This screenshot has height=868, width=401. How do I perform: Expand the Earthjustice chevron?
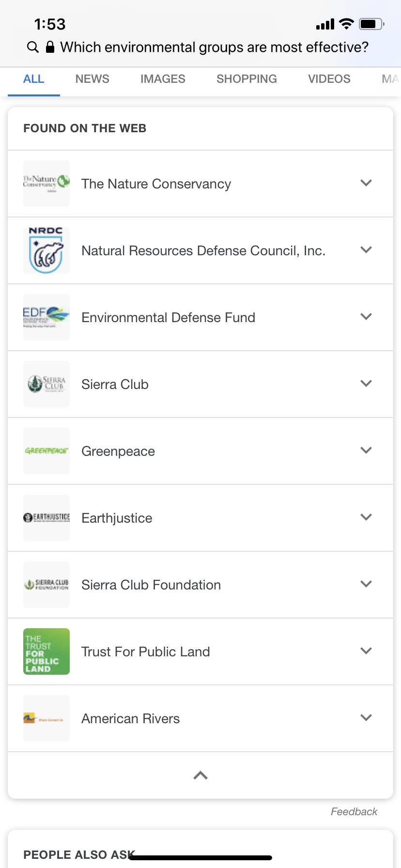pyautogui.click(x=366, y=517)
